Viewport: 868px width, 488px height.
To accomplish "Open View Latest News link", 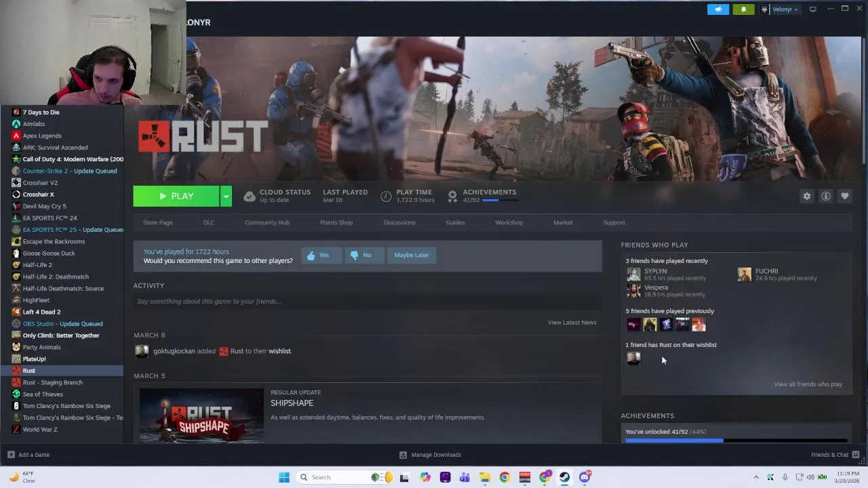I will coord(572,323).
